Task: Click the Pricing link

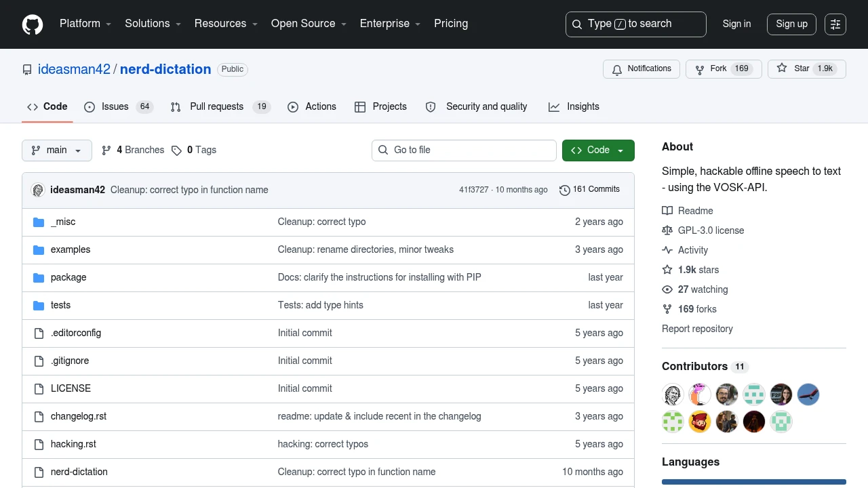Action: coord(451,24)
